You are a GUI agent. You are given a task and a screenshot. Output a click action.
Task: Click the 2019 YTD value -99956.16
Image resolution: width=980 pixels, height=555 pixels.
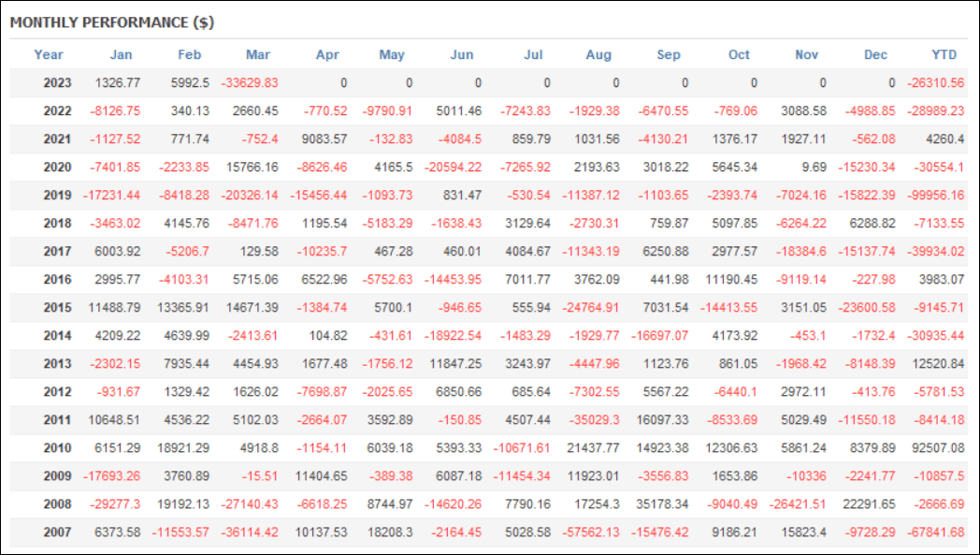tap(934, 196)
